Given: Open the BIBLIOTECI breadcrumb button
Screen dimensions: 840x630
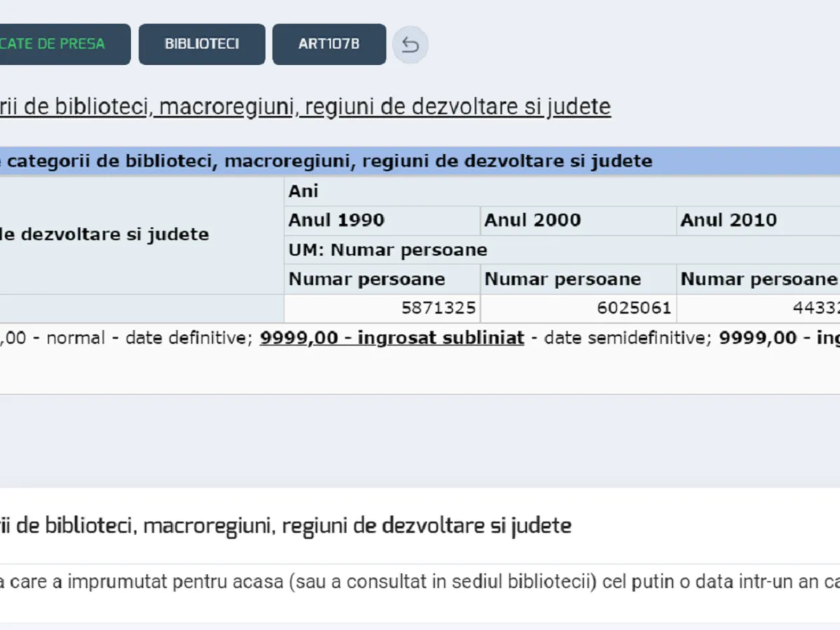Looking at the screenshot, I should (x=202, y=44).
